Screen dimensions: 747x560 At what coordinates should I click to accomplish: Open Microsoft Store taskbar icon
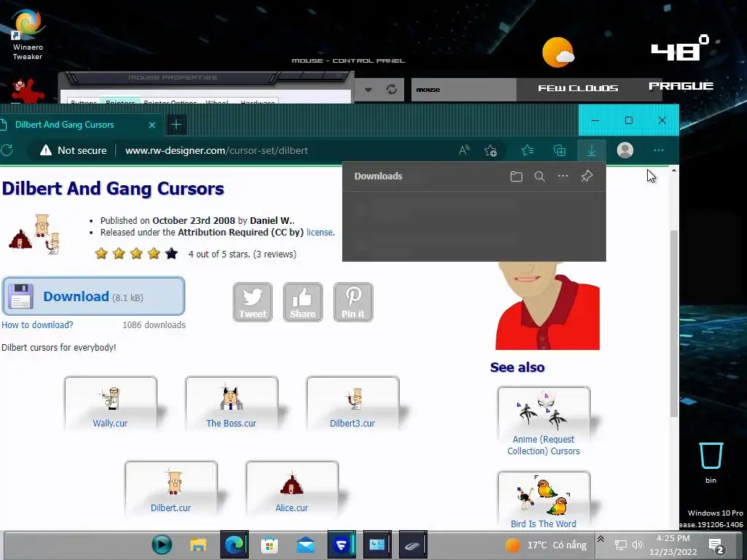pos(269,545)
